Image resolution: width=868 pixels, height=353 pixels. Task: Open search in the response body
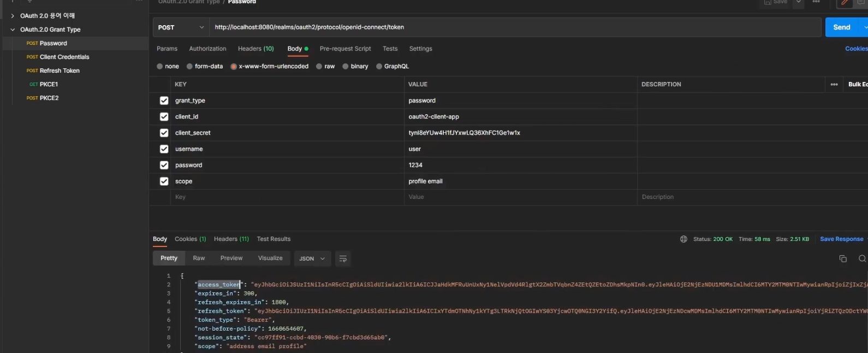(862, 258)
